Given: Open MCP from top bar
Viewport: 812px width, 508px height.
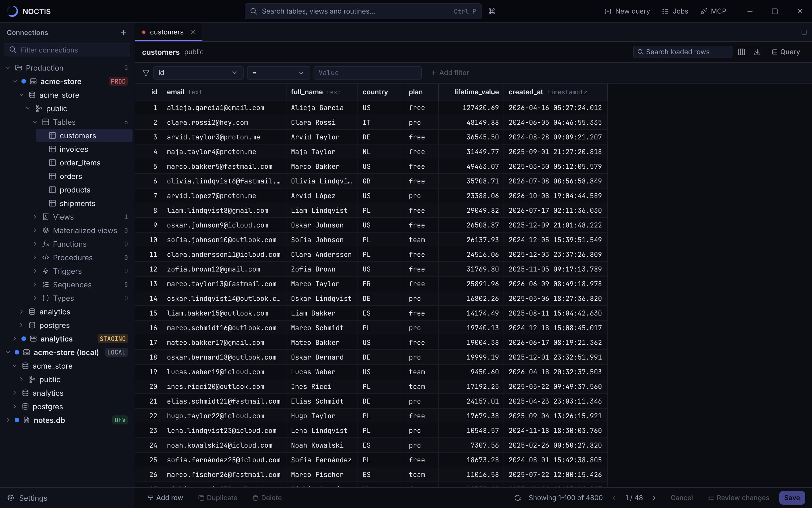Looking at the screenshot, I should [713, 11].
